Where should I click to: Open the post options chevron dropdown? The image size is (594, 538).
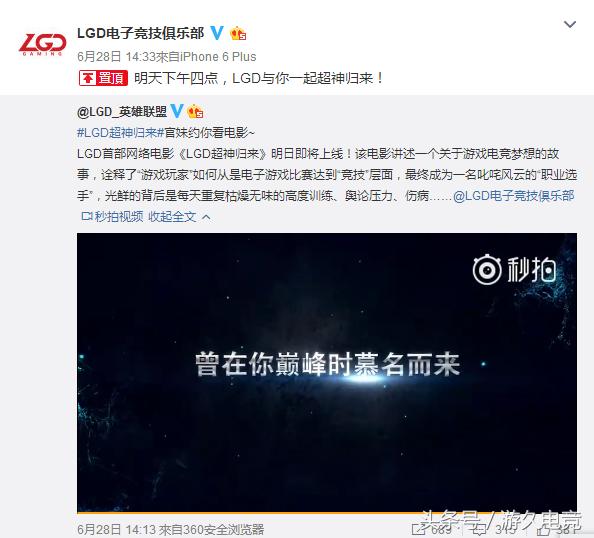coord(570,25)
